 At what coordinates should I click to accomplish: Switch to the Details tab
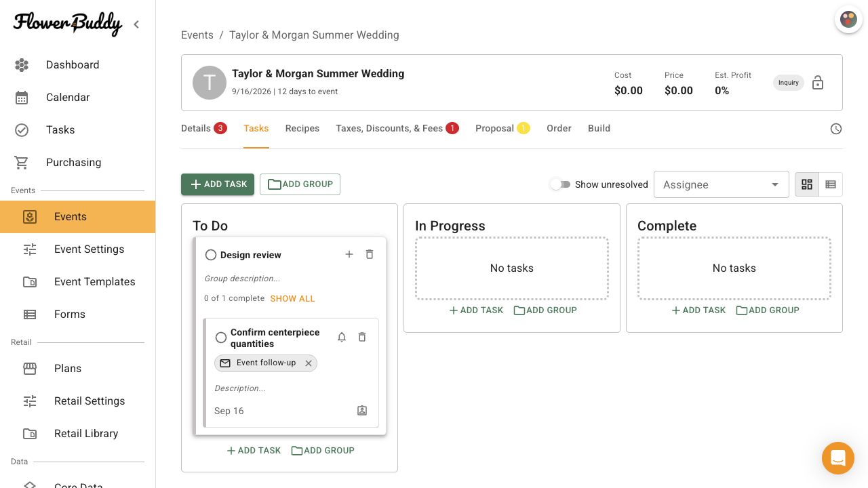[x=203, y=128]
